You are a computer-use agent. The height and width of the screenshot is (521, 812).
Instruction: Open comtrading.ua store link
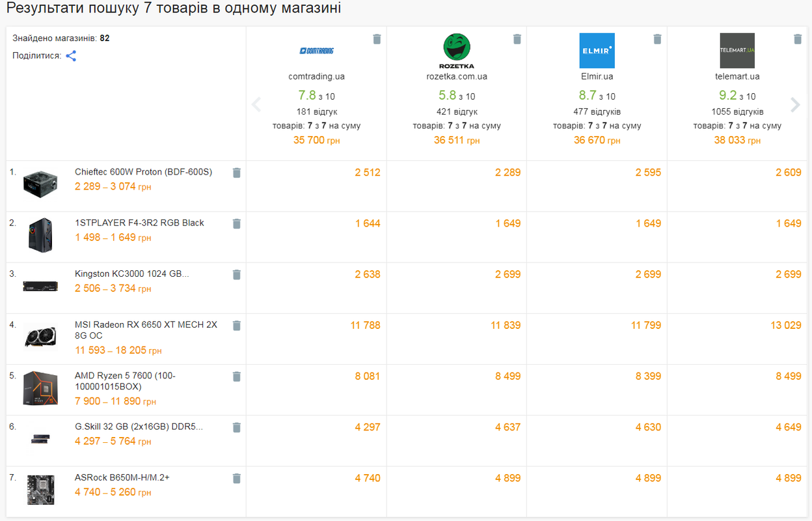pyautogui.click(x=317, y=76)
